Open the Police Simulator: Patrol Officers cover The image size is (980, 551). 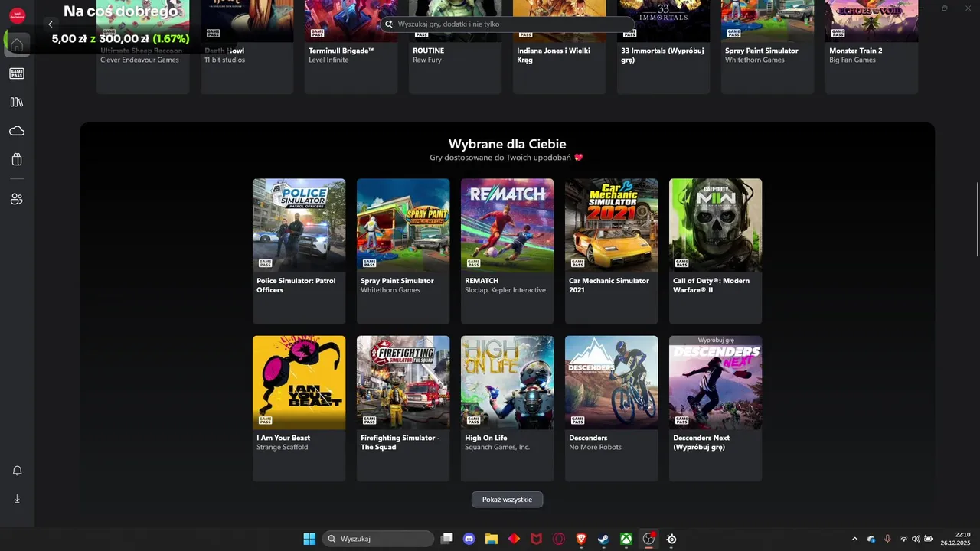[x=299, y=225]
